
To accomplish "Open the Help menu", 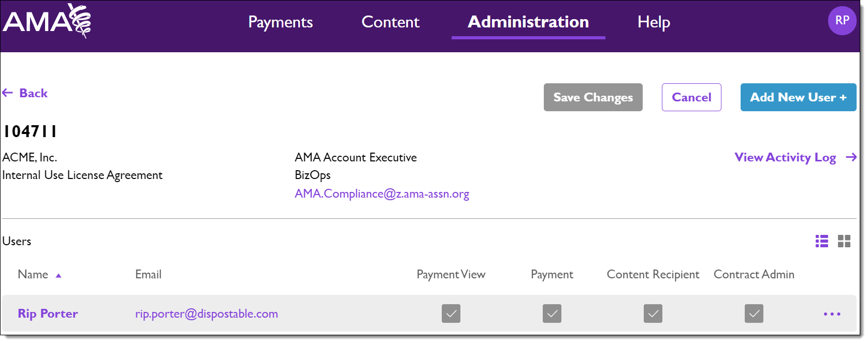I will [654, 22].
